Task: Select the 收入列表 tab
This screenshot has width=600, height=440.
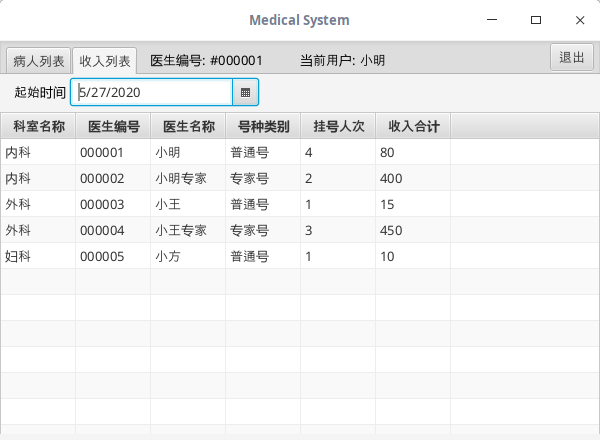Action: pos(104,61)
